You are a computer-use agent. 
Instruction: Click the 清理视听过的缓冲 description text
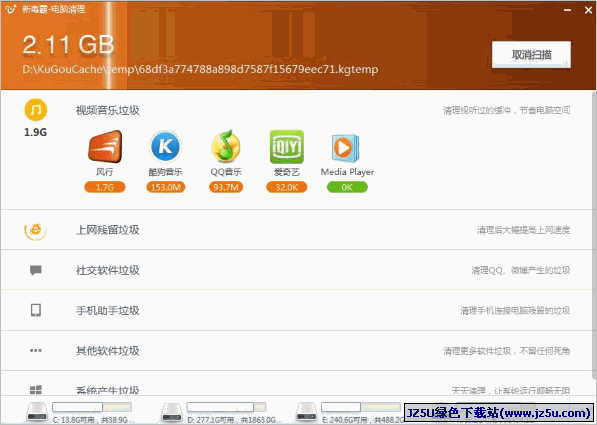(x=506, y=110)
